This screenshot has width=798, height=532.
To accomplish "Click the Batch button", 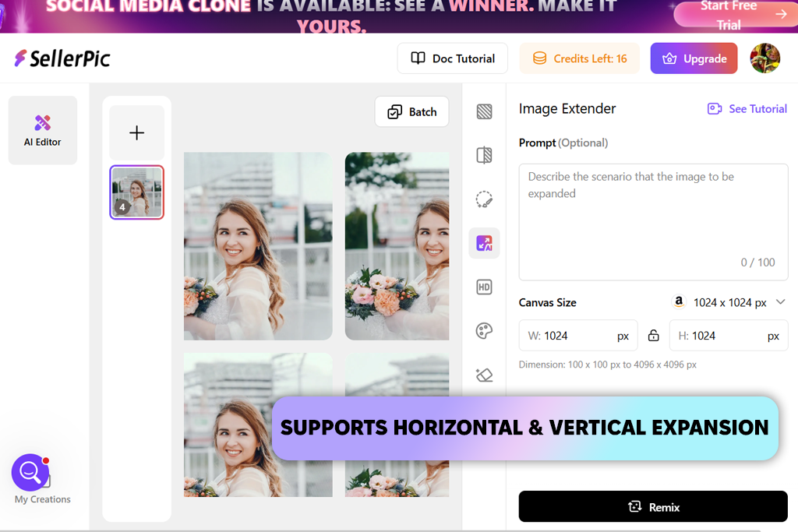I will tap(411, 112).
